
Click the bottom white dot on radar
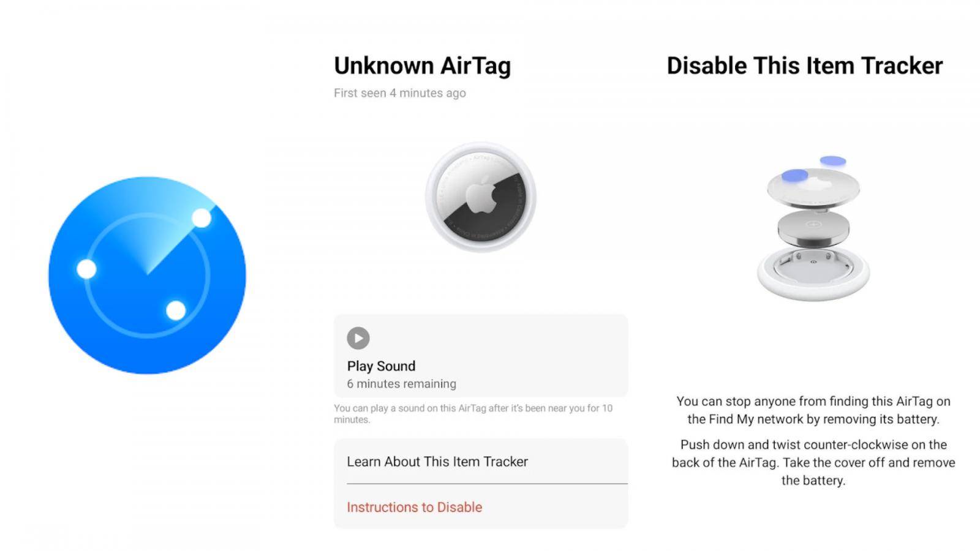[x=176, y=310]
